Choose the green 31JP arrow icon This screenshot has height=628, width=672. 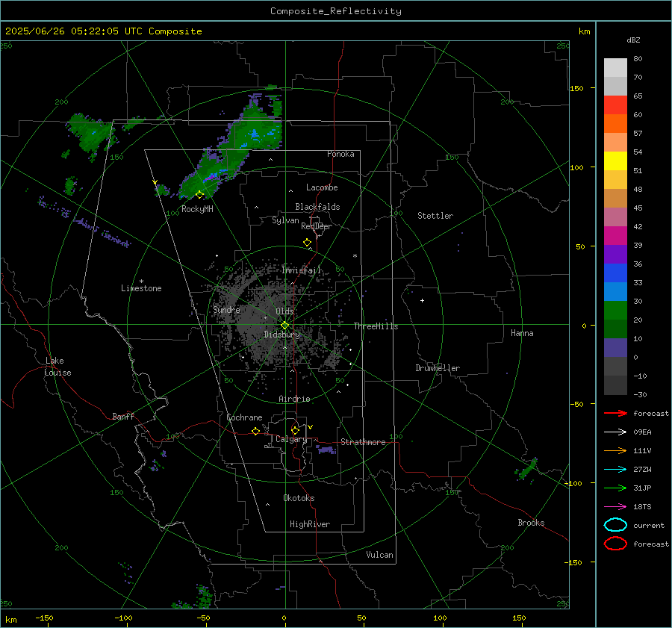(615, 488)
